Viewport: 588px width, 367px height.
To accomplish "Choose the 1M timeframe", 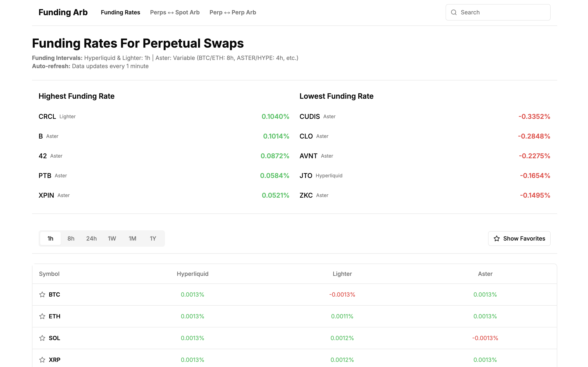I will tap(133, 238).
